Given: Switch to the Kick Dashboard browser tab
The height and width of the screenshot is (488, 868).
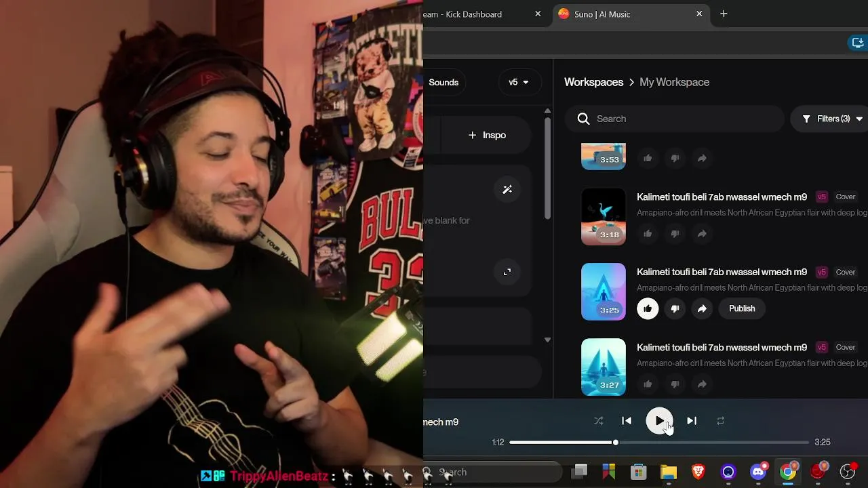Looking at the screenshot, I should point(475,14).
